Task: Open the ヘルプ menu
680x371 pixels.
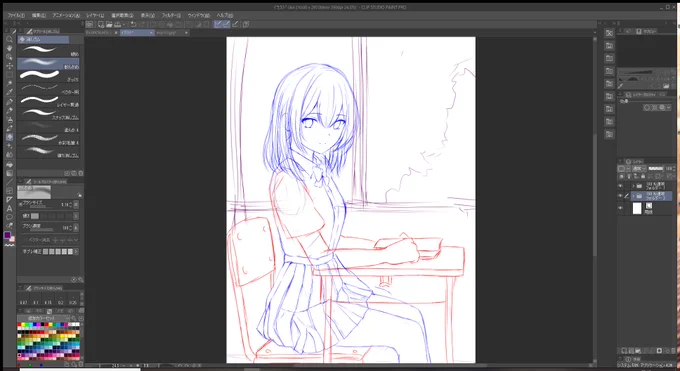Action: point(225,15)
